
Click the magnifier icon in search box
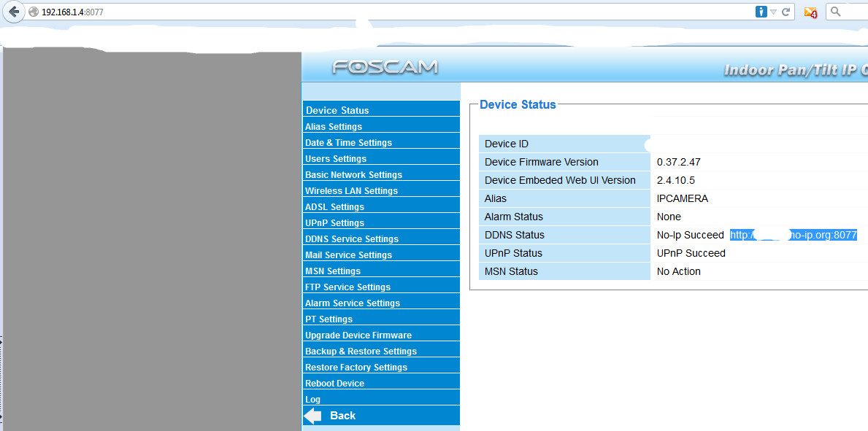pyautogui.click(x=836, y=12)
